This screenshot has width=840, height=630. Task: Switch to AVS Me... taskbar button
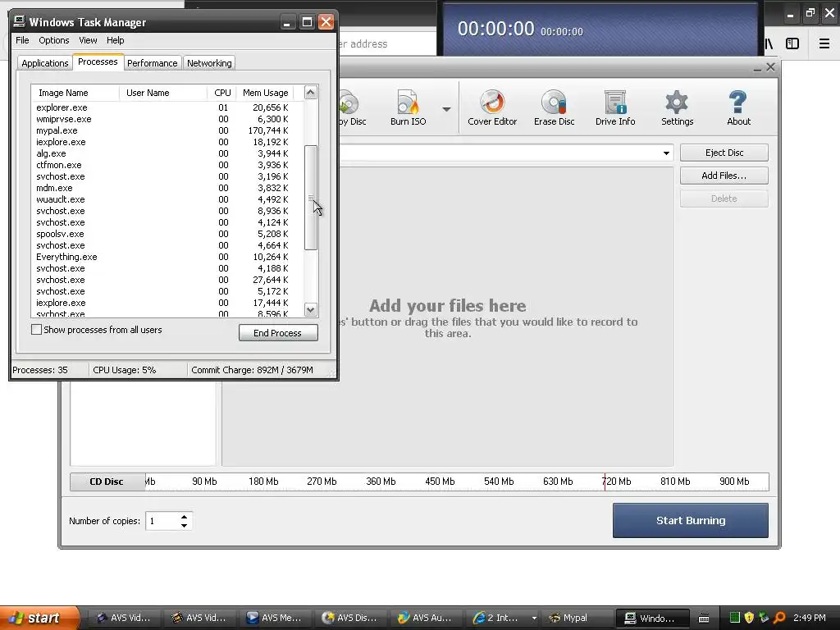coord(274,618)
